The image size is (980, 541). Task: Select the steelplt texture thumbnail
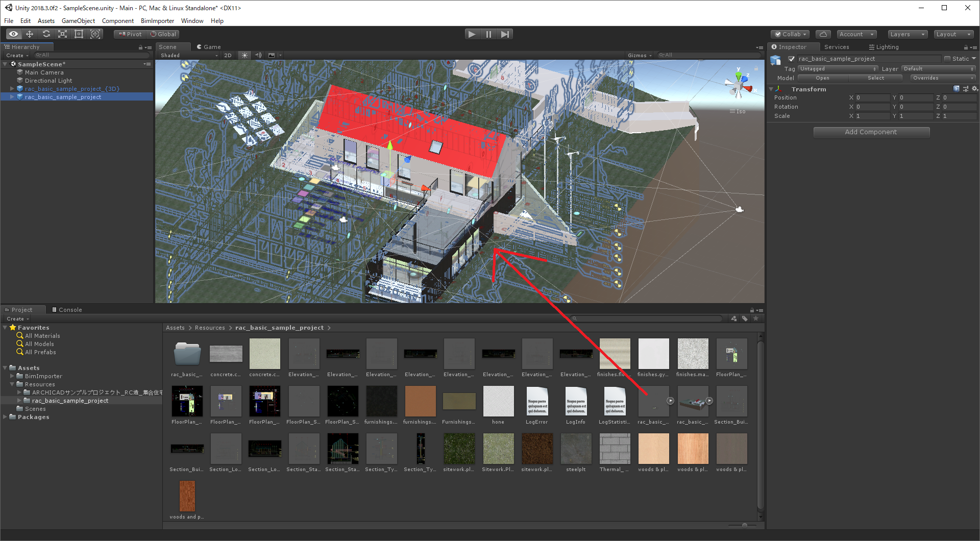(x=576, y=449)
